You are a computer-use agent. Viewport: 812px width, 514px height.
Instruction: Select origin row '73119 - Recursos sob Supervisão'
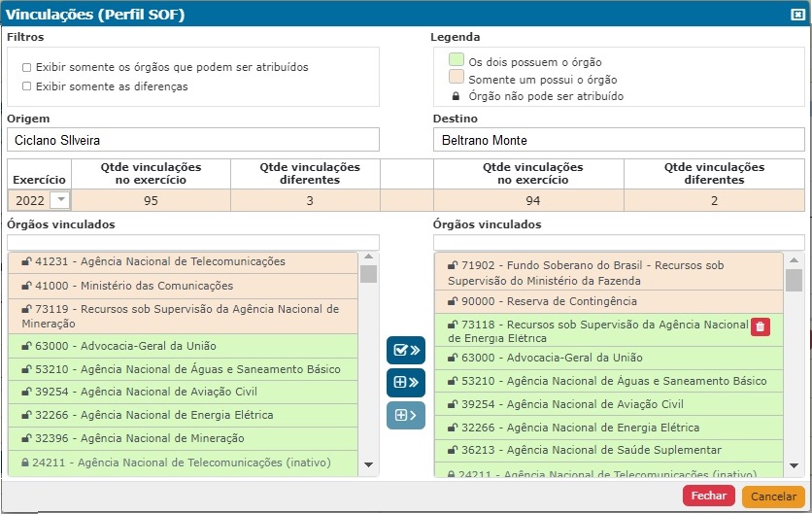click(183, 316)
